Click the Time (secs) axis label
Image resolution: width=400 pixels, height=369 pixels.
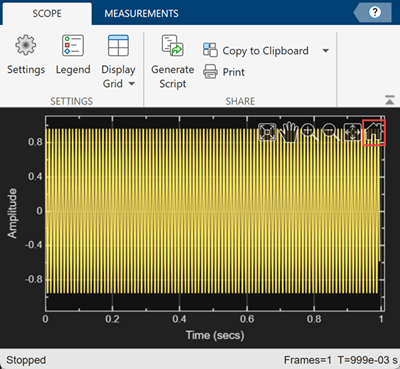pyautogui.click(x=215, y=335)
